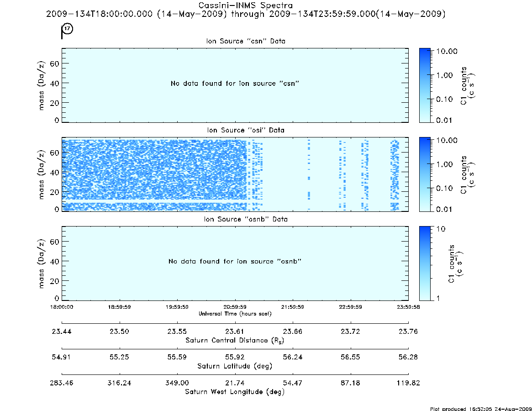
Task: Click 'Saturn West Longitude (deg)' axis label
Action: pyautogui.click(x=235, y=392)
